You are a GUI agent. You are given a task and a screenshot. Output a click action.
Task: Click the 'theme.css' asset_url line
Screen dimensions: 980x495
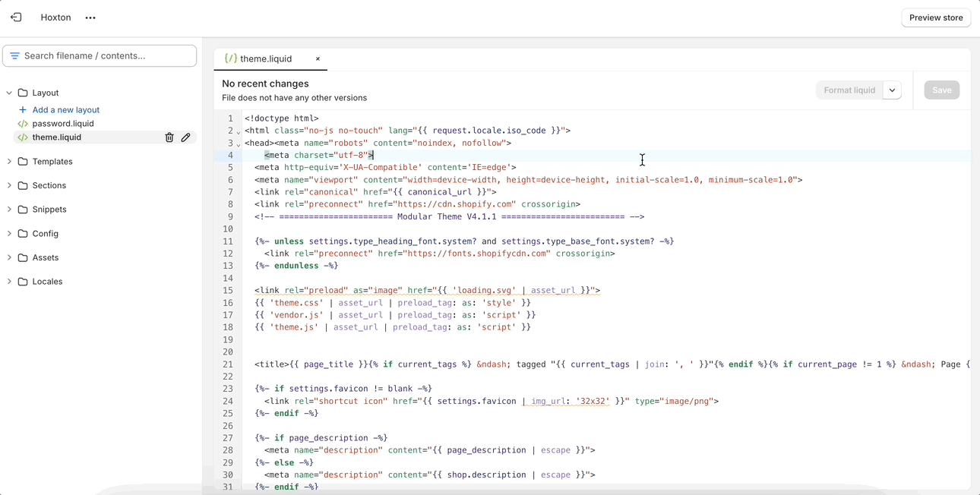click(x=393, y=303)
